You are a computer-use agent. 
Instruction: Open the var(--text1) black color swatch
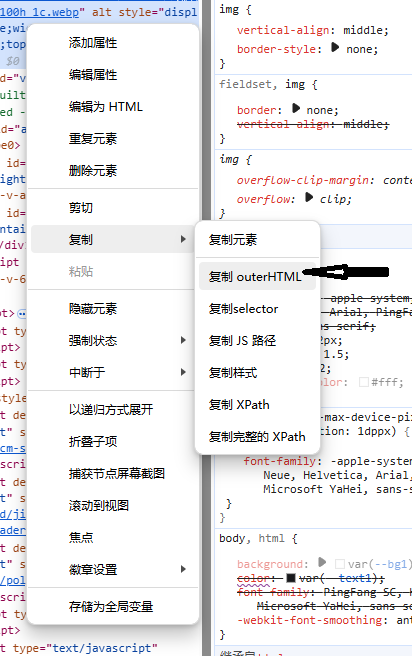coord(291,578)
